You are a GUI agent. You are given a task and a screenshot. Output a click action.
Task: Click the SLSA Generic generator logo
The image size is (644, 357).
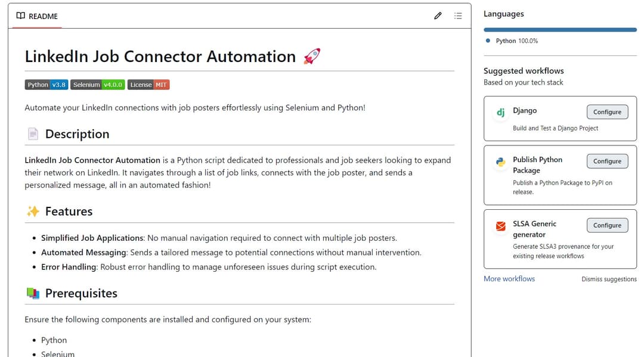(501, 226)
